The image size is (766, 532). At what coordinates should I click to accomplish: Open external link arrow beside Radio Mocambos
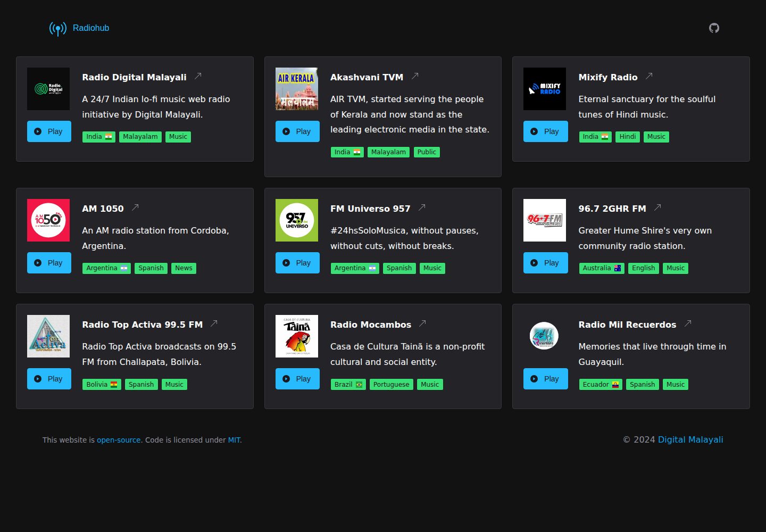click(x=422, y=323)
